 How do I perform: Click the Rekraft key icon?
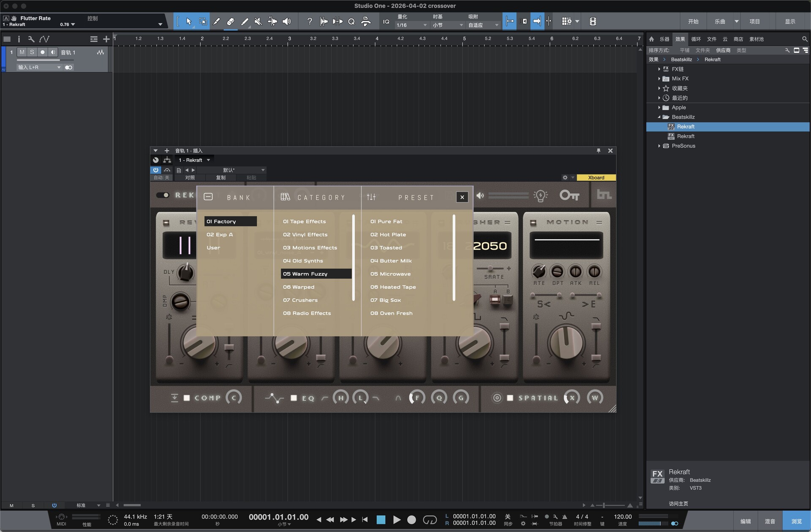point(569,195)
